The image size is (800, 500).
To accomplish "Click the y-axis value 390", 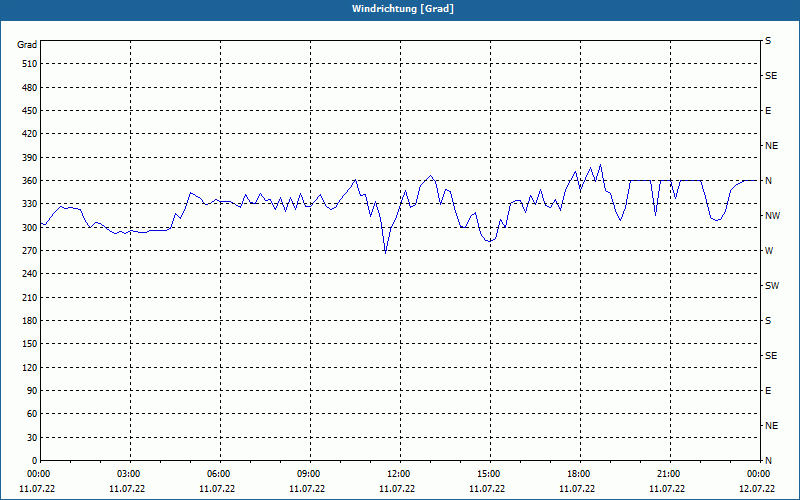I will pyautogui.click(x=30, y=158).
